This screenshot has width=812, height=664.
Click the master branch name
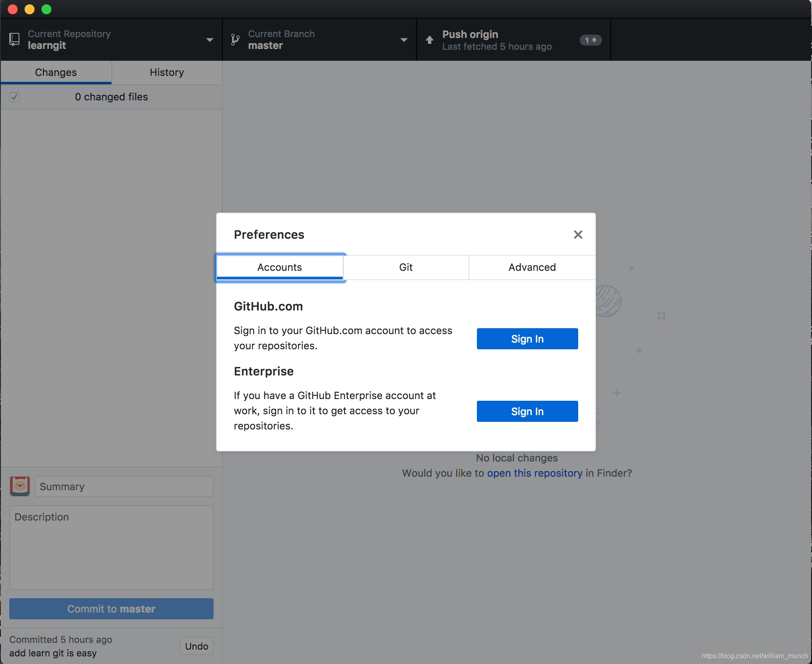(x=265, y=46)
